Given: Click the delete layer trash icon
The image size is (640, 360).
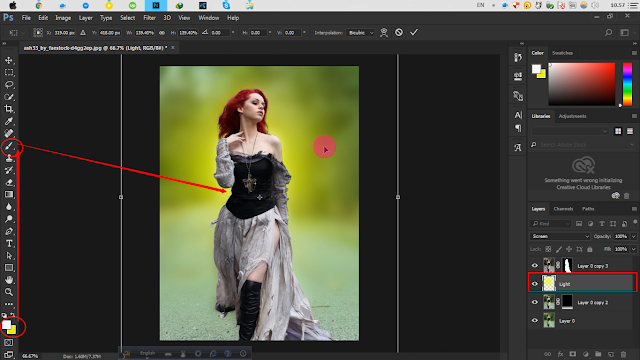Looking at the screenshot, I should [623, 354].
